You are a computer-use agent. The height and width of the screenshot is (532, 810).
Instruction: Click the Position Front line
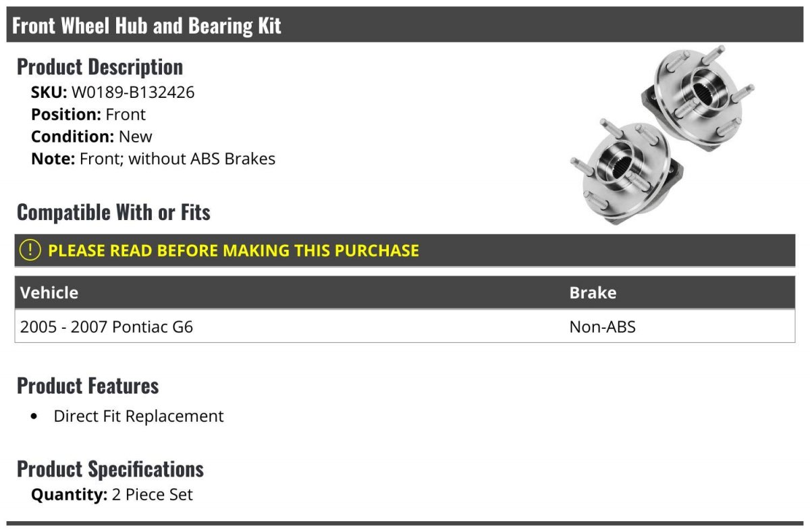[x=88, y=115]
